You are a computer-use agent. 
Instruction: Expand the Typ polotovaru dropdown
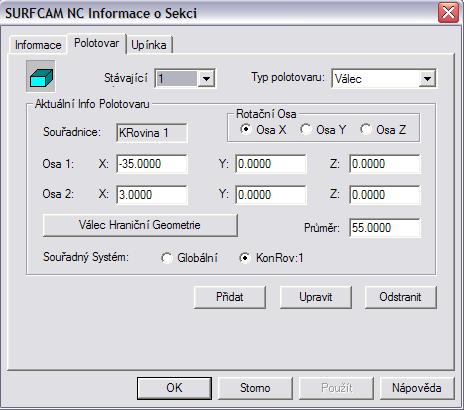[x=427, y=79]
